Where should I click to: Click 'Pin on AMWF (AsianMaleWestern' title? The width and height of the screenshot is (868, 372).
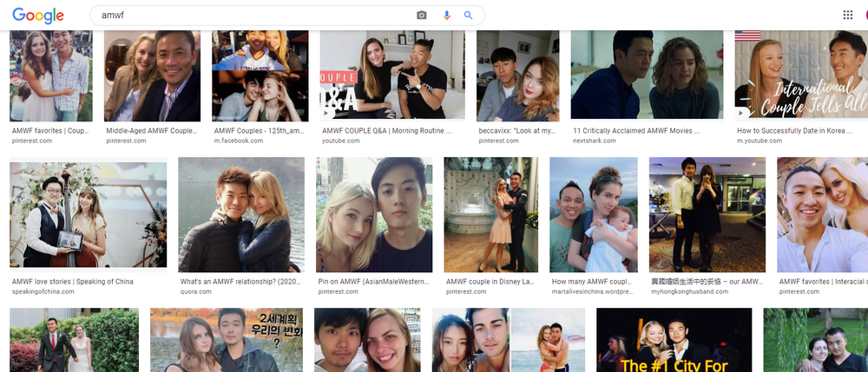[x=373, y=281]
